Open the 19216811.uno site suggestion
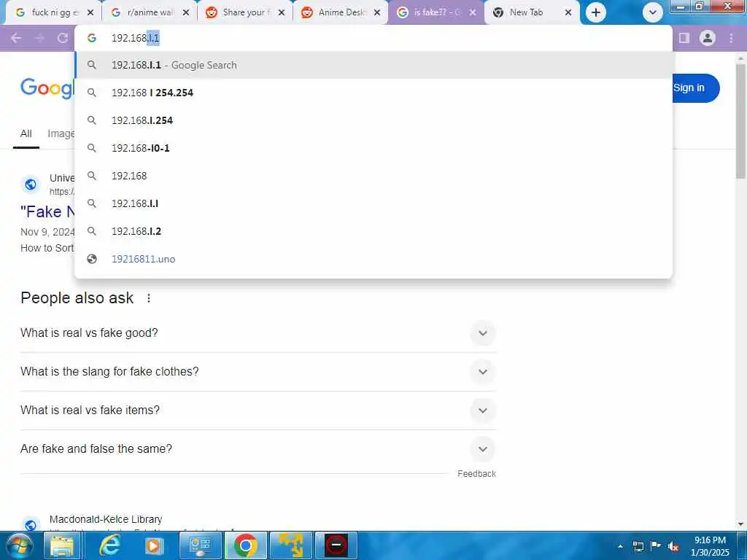Image resolution: width=747 pixels, height=560 pixels. click(373, 259)
